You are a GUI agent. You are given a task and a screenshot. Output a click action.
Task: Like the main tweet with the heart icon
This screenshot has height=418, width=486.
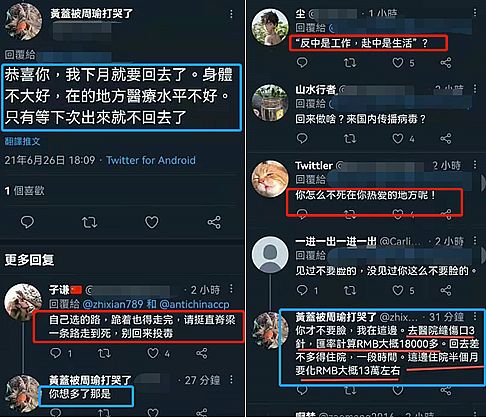point(152,222)
